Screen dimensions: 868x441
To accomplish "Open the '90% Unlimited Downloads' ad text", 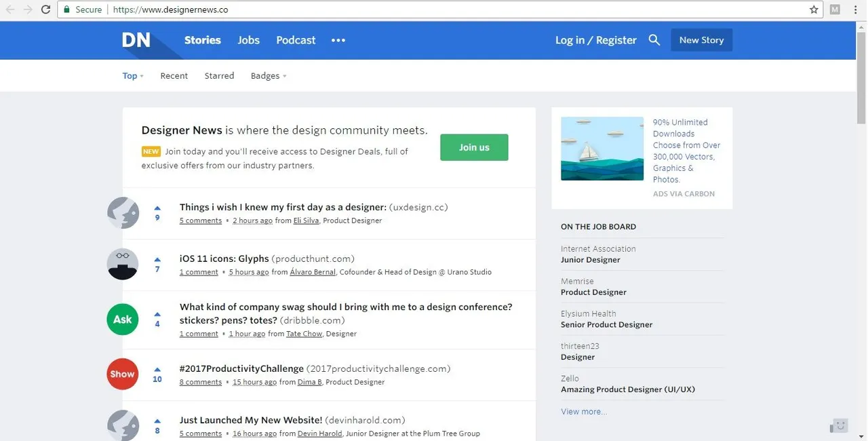I will click(x=687, y=151).
